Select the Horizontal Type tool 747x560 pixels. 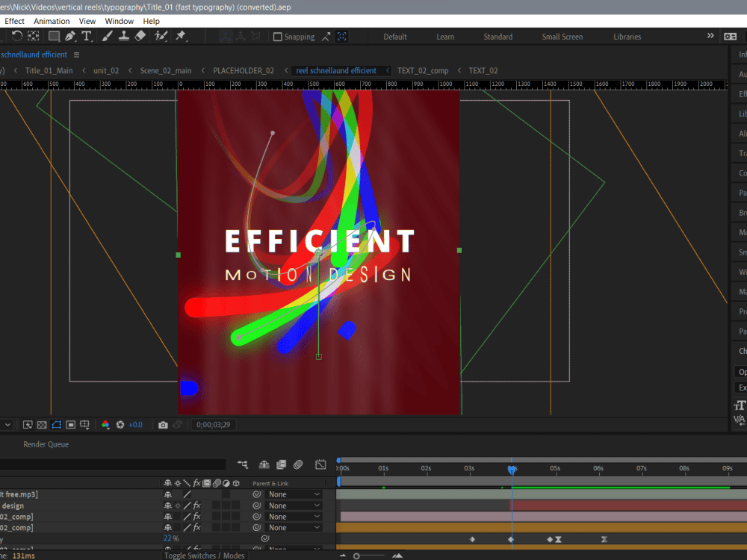pyautogui.click(x=87, y=36)
